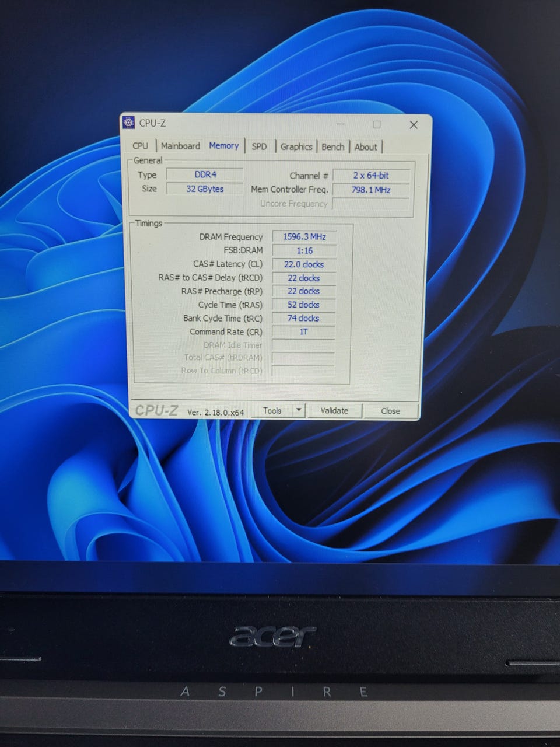
Task: Click the Channel value 2 x 64-bit
Action: point(371,175)
